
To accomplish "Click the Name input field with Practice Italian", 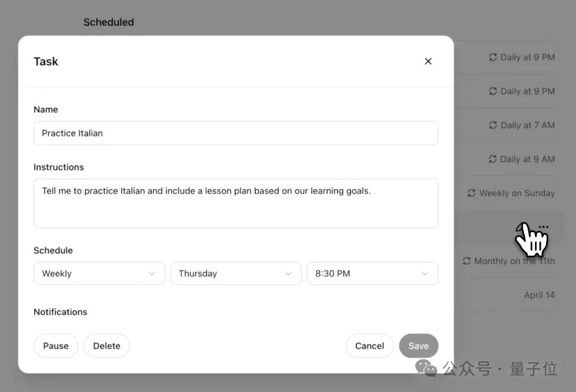I will 236,133.
